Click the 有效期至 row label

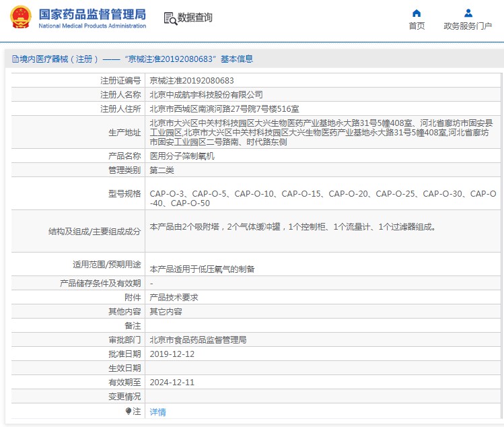124,383
